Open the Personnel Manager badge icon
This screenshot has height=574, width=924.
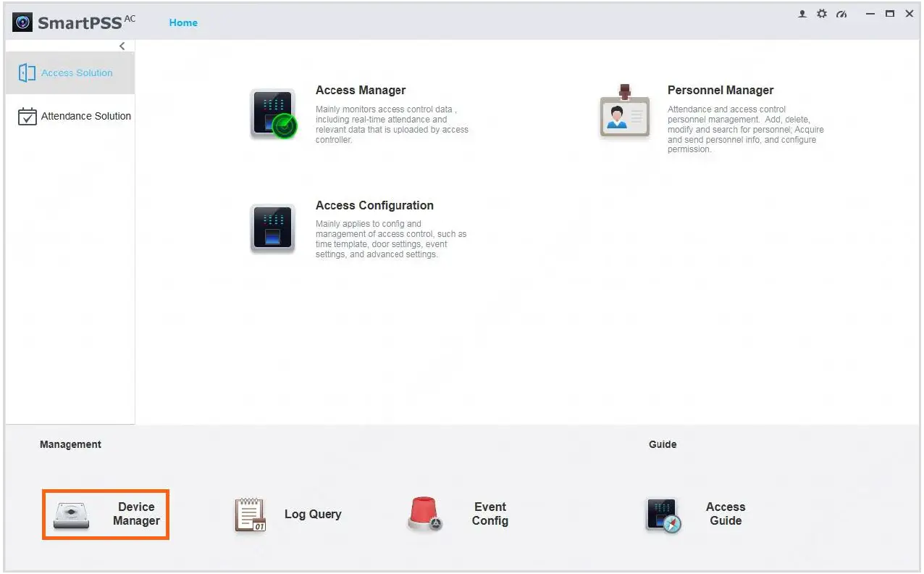(x=625, y=111)
